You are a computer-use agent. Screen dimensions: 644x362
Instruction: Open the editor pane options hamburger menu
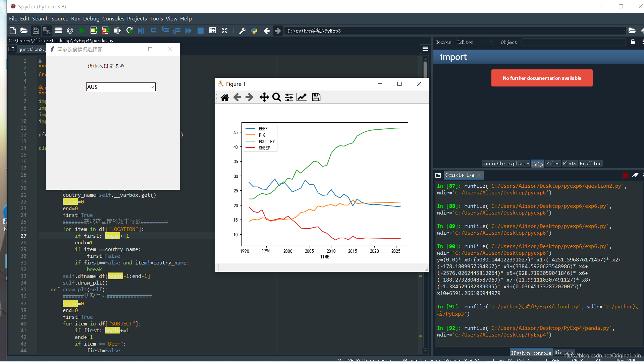(x=425, y=49)
